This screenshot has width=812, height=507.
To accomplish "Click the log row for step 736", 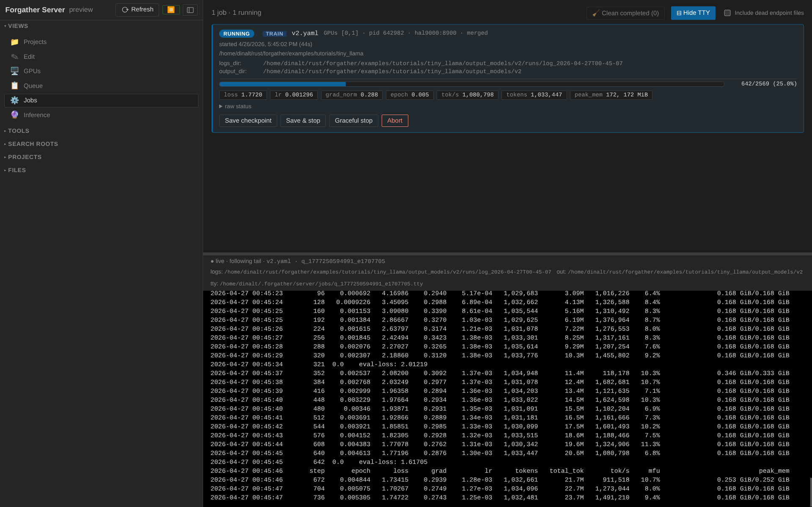I will point(500,498).
